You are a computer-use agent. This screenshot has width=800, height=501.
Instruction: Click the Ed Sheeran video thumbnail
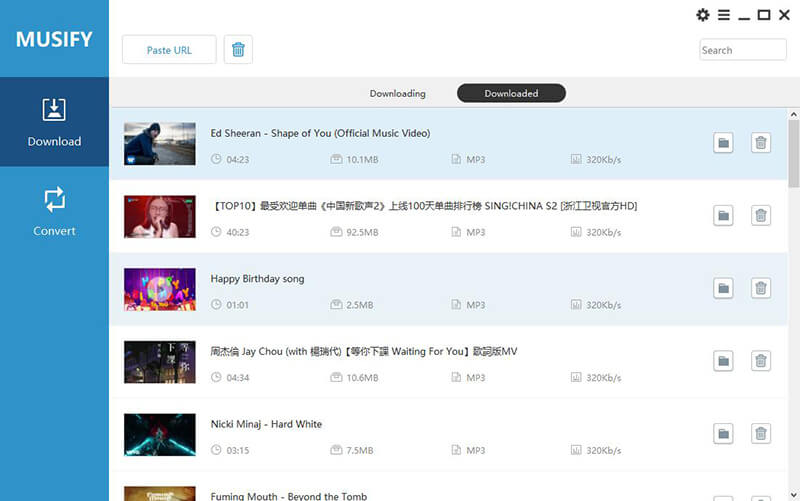(160, 144)
